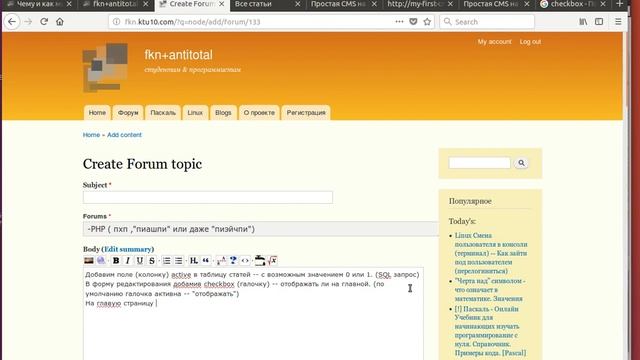
Task: Open the Linux site menu tab
Action: point(195,113)
